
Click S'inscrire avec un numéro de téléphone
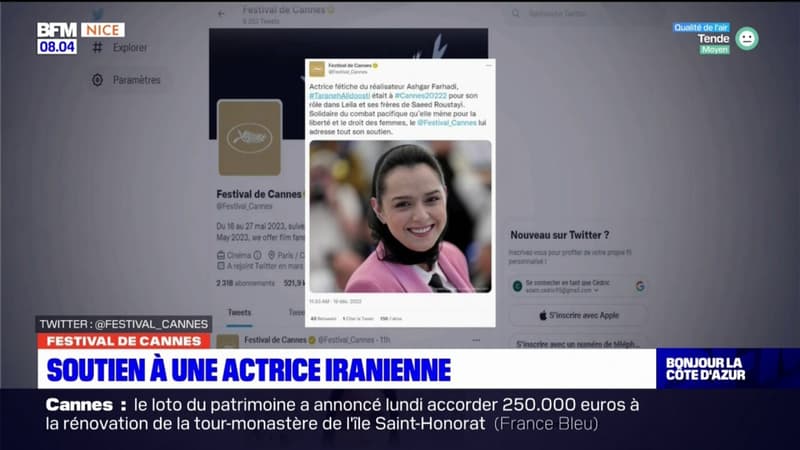[578, 344]
